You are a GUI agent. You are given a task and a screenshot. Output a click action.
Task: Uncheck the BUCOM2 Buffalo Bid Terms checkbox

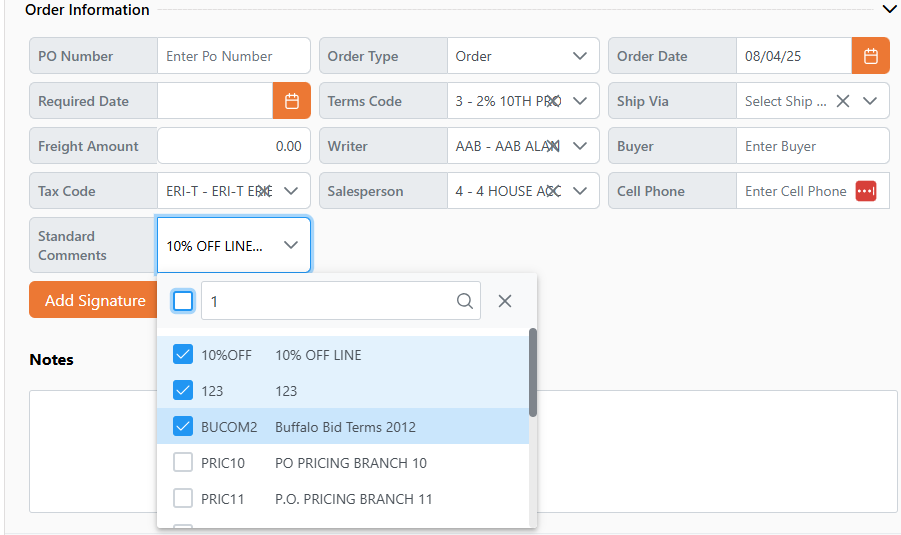tap(183, 426)
